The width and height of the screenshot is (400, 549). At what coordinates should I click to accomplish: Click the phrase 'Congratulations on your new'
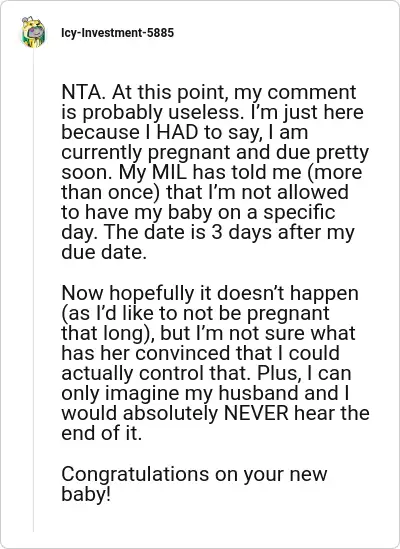(194, 474)
